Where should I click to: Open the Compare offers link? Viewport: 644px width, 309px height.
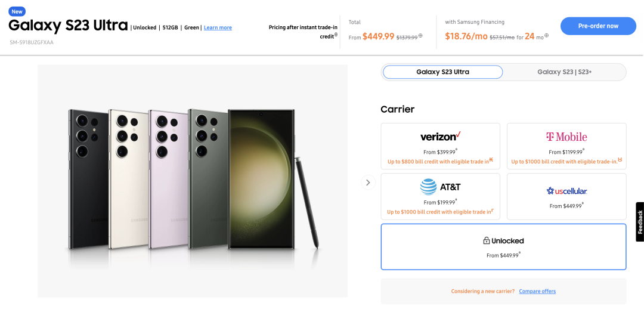pyautogui.click(x=537, y=291)
